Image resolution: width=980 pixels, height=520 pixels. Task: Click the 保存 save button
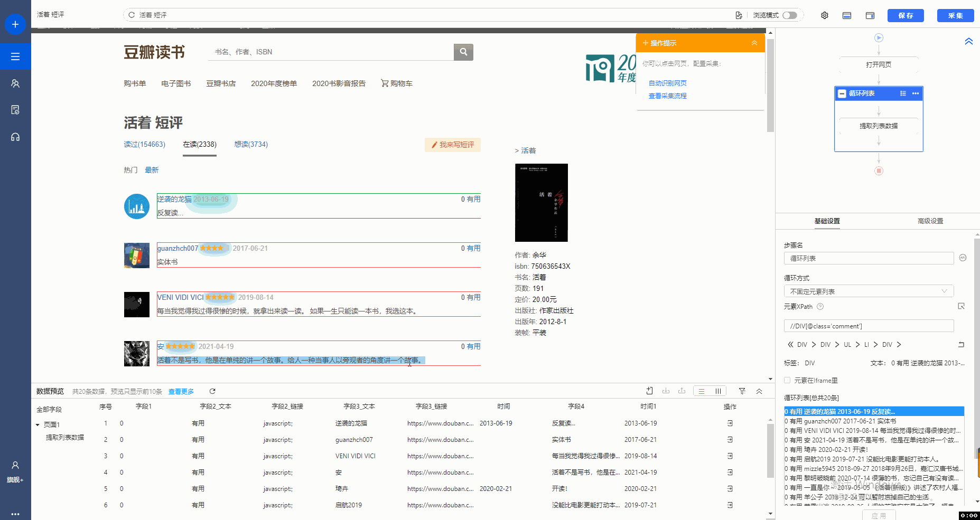coord(906,15)
